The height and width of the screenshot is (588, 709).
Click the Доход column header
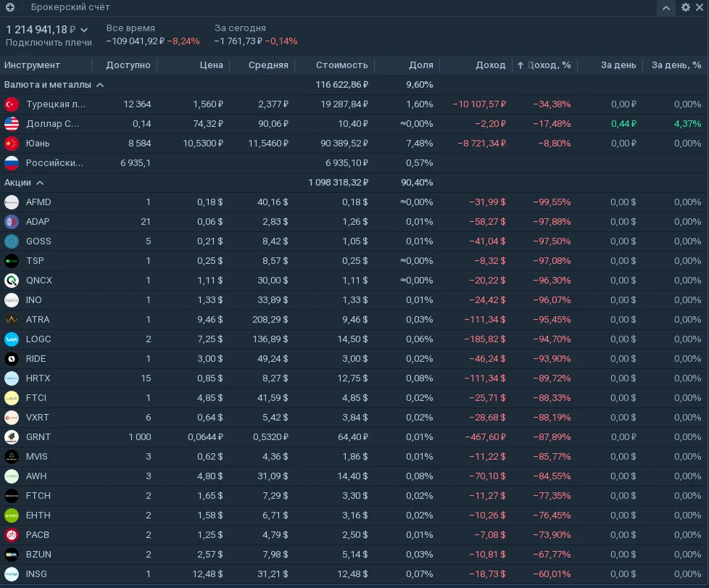click(x=490, y=65)
